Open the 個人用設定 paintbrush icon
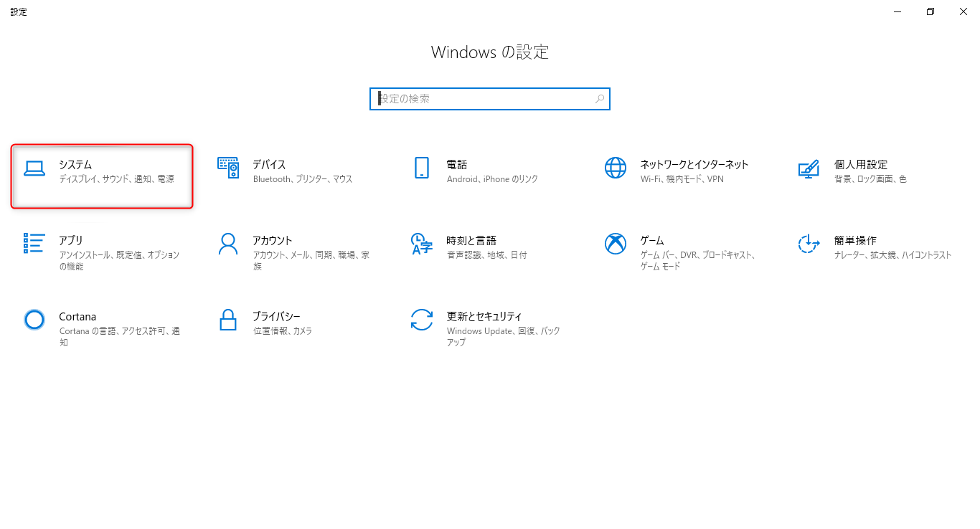 pyautogui.click(x=809, y=168)
